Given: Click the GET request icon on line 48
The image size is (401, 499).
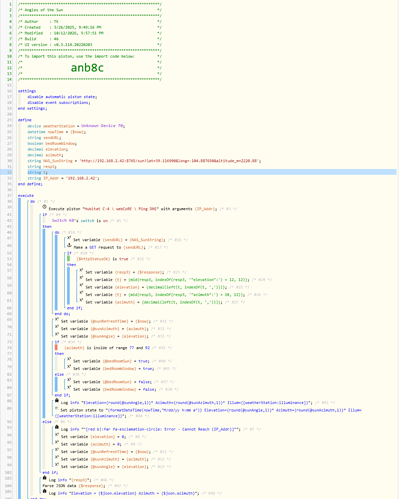Looking at the screenshot, I should (69, 245).
